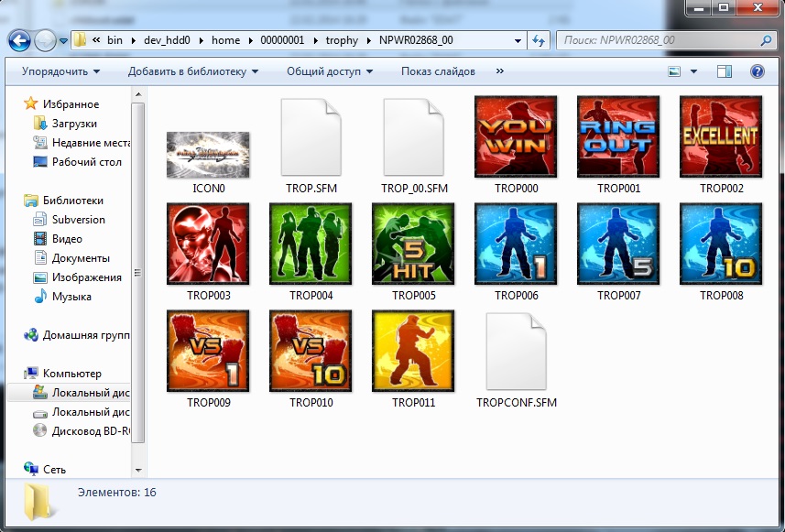Open the Общий доступ menu
The width and height of the screenshot is (785, 532).
[329, 71]
